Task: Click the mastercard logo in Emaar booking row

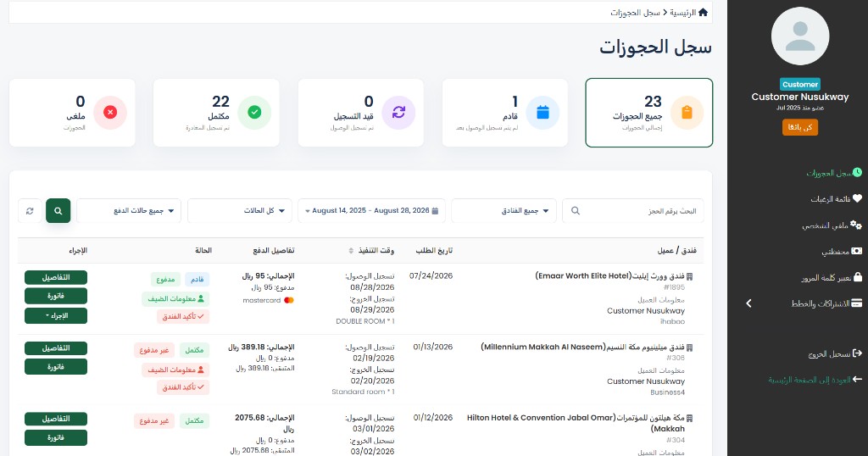Action: 288,301
